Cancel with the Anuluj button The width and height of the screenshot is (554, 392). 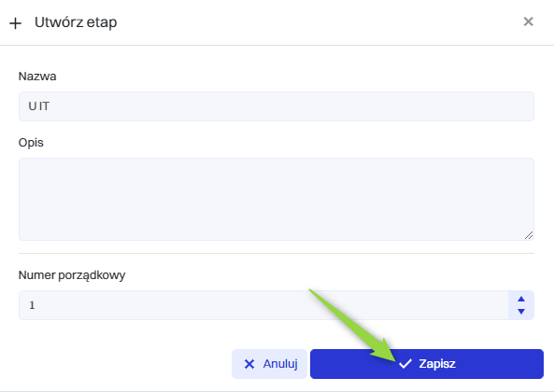point(269,364)
